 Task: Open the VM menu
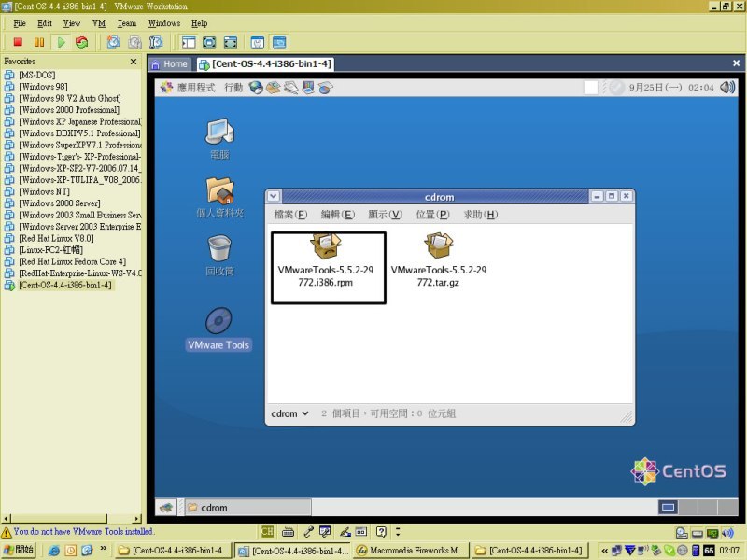tap(99, 22)
